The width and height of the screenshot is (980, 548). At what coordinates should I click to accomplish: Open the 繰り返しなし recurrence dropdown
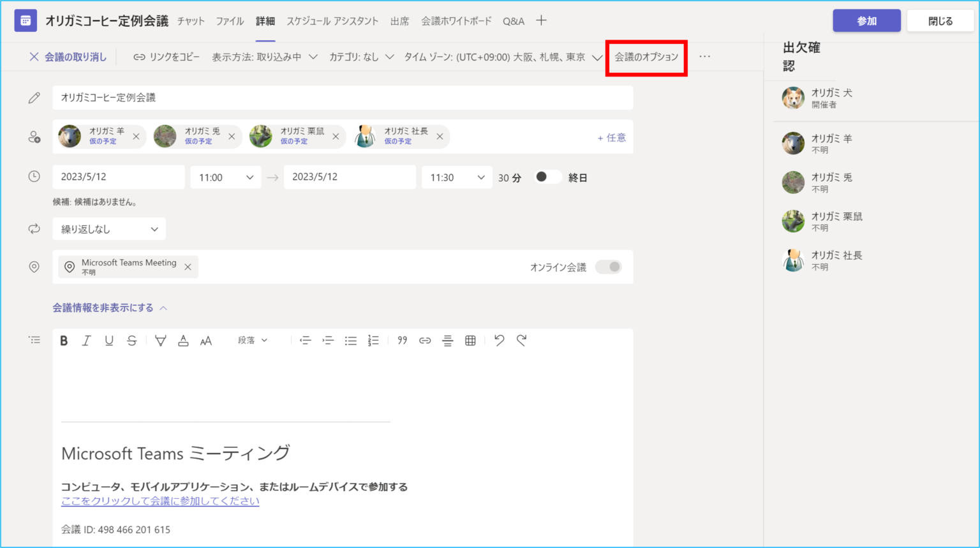coord(109,229)
